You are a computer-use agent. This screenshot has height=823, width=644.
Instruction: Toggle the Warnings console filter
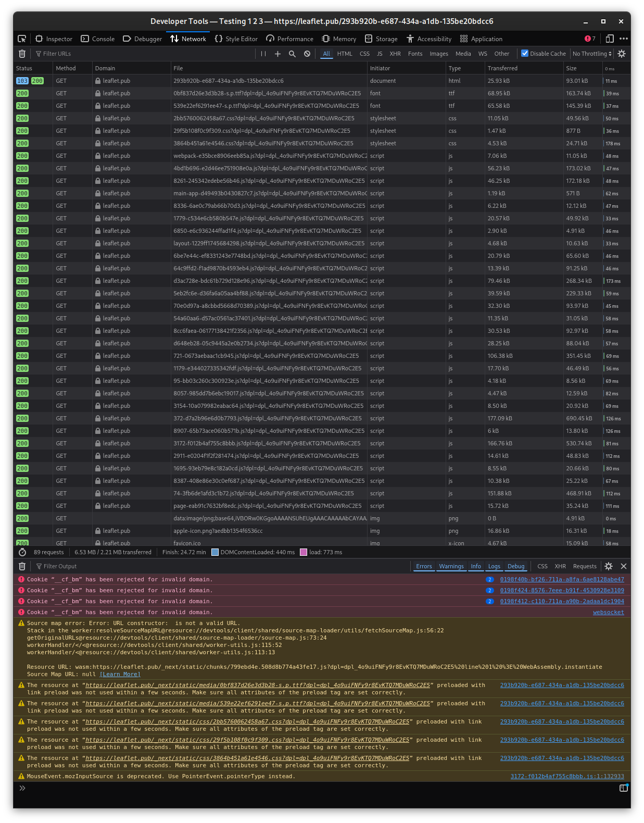point(451,566)
